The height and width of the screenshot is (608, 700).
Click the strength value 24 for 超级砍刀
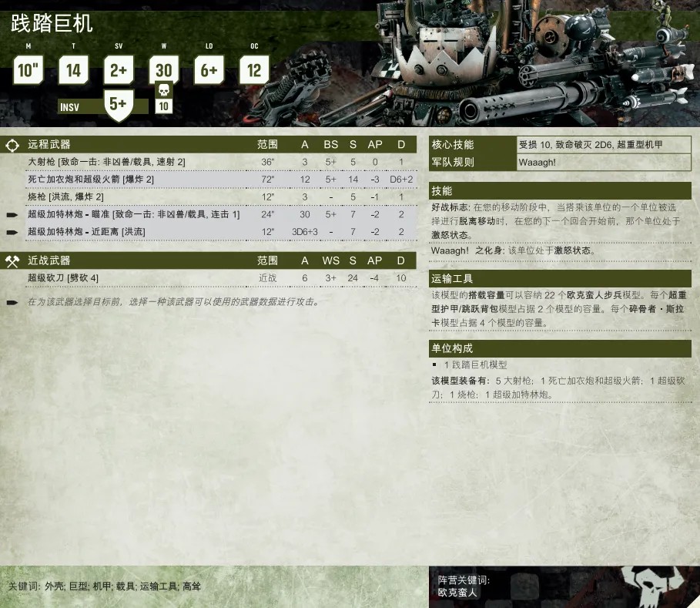(x=353, y=278)
